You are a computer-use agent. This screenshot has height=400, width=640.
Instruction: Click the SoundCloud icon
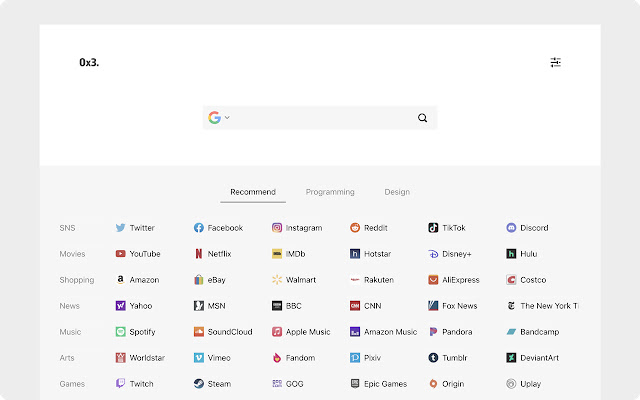[x=198, y=332]
